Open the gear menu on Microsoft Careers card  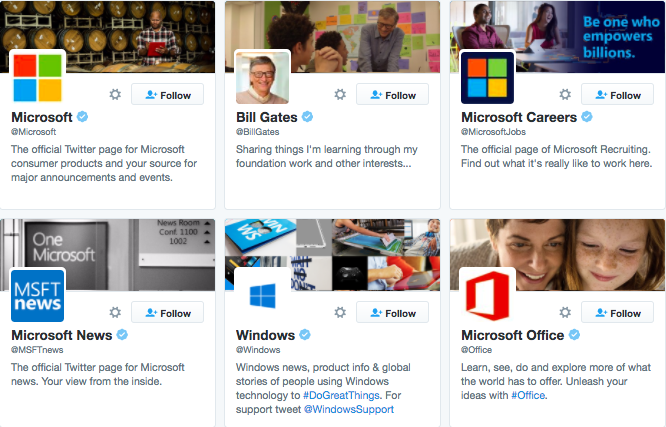(x=565, y=94)
